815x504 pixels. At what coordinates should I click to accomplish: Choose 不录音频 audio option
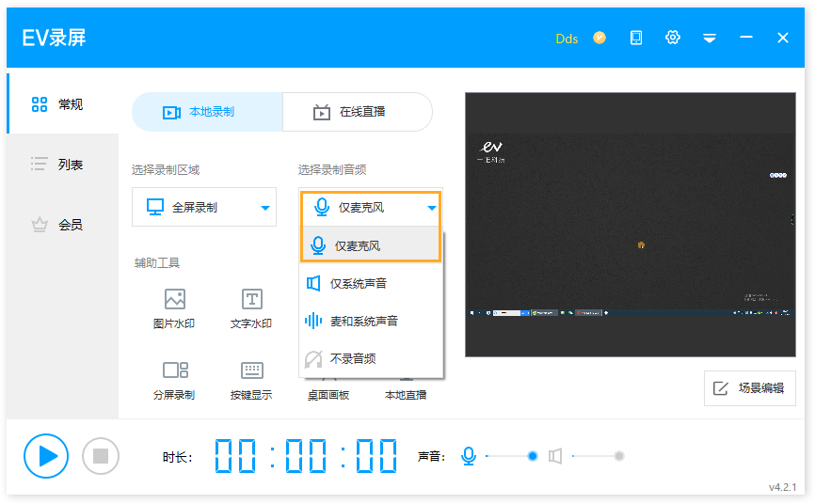tap(371, 358)
